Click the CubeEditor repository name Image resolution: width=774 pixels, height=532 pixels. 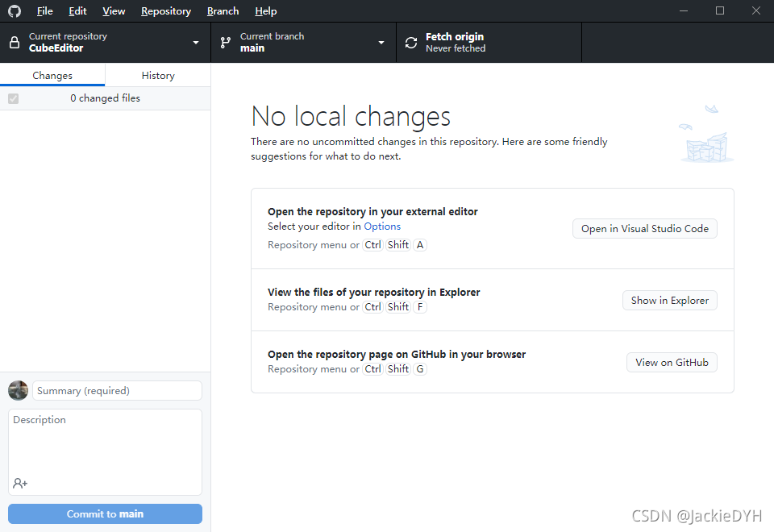[56, 48]
